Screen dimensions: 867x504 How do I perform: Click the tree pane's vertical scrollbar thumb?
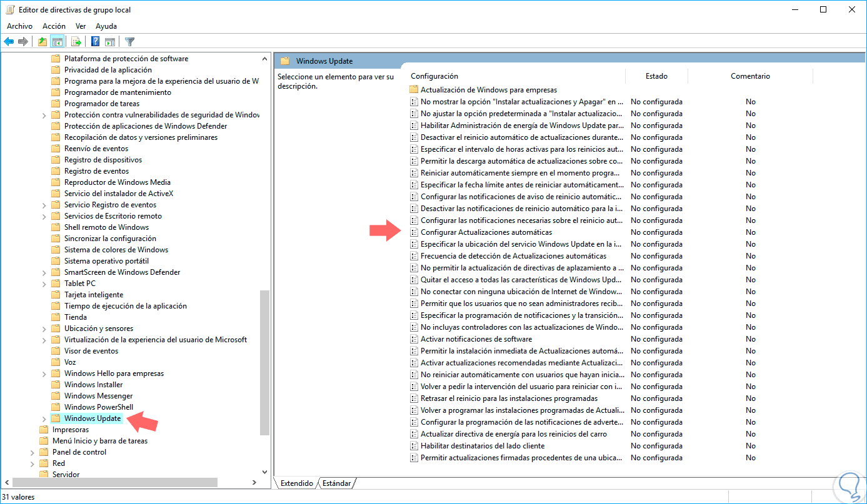click(265, 362)
